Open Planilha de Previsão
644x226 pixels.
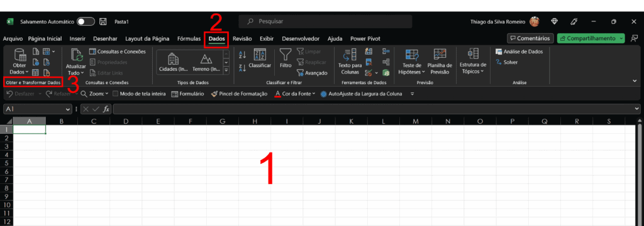(440, 62)
